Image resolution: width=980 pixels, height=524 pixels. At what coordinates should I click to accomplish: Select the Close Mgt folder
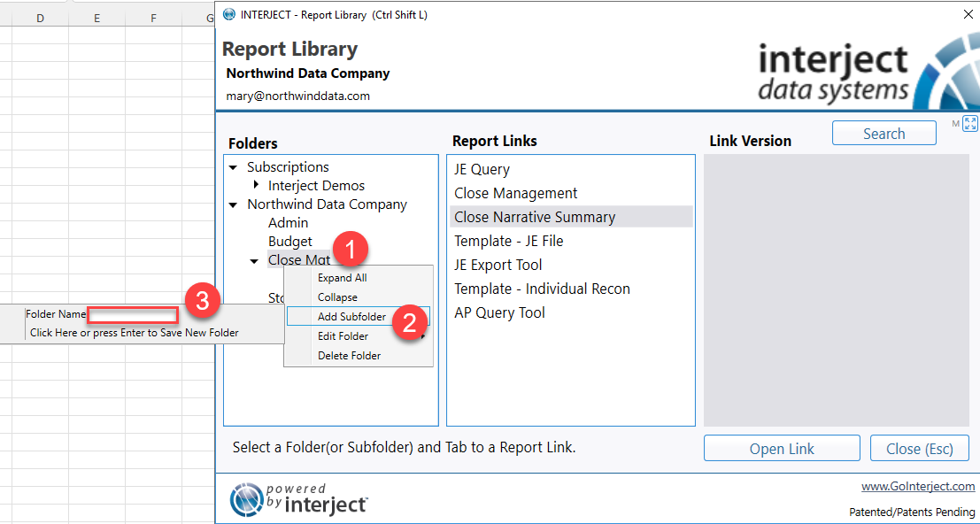pyautogui.click(x=299, y=260)
